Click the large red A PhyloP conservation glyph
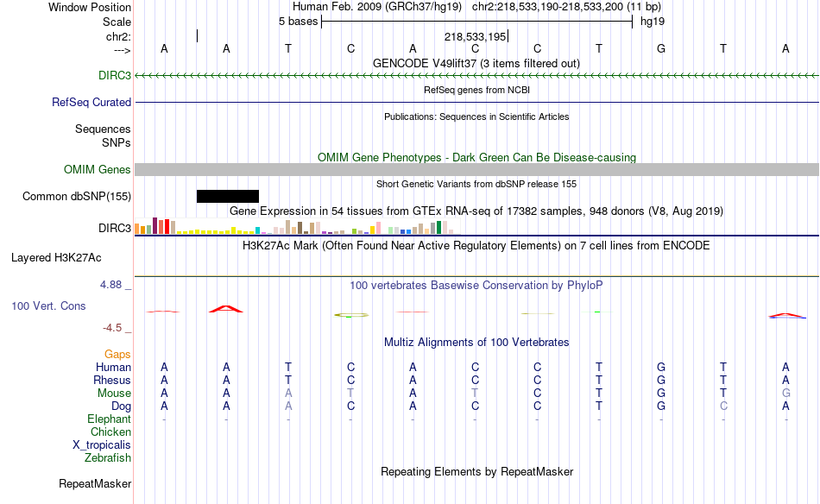The width and height of the screenshot is (820, 504). point(226,309)
